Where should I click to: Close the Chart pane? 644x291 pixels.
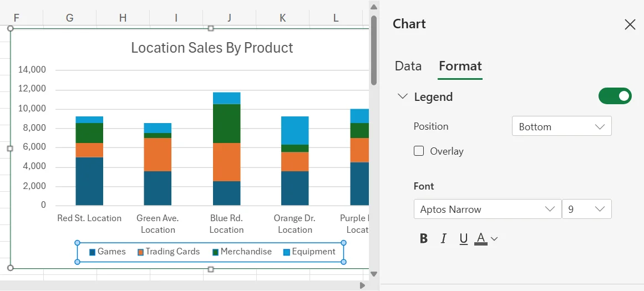coord(630,24)
